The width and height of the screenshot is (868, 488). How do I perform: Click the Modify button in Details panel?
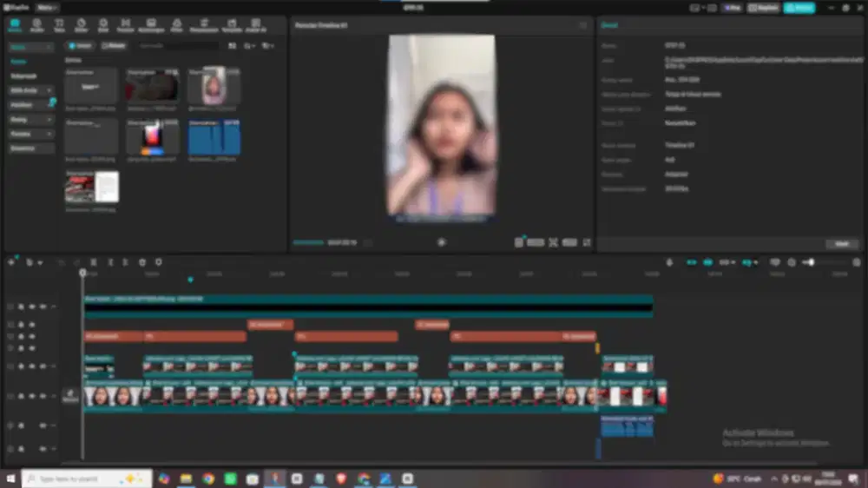[x=841, y=244]
